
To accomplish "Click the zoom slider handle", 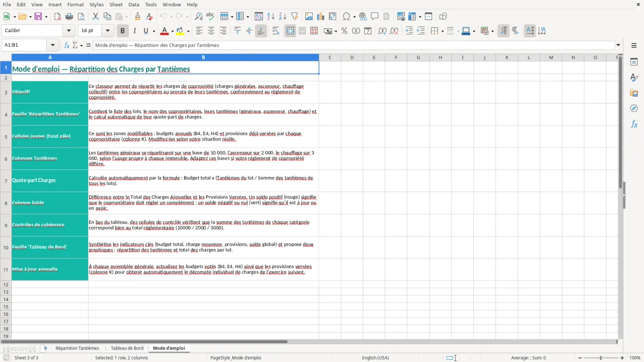I will [601, 358].
